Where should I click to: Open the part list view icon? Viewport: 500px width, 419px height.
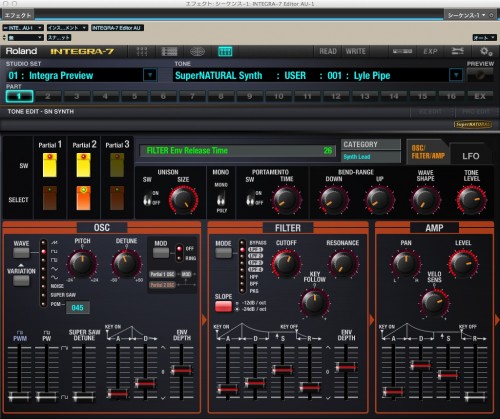[169, 51]
